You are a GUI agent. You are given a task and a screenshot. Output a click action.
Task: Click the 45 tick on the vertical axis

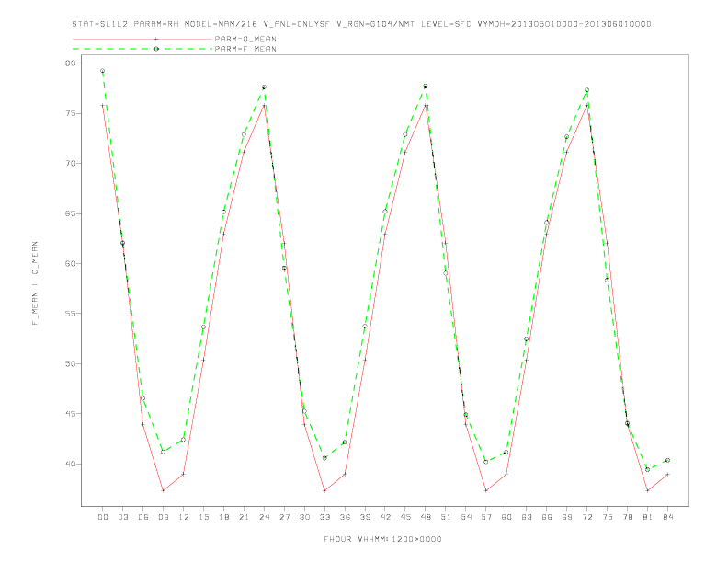tap(73, 414)
